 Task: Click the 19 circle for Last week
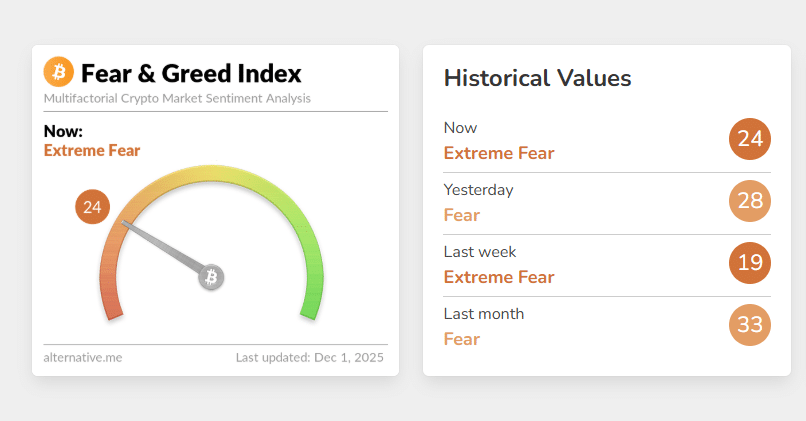(750, 263)
